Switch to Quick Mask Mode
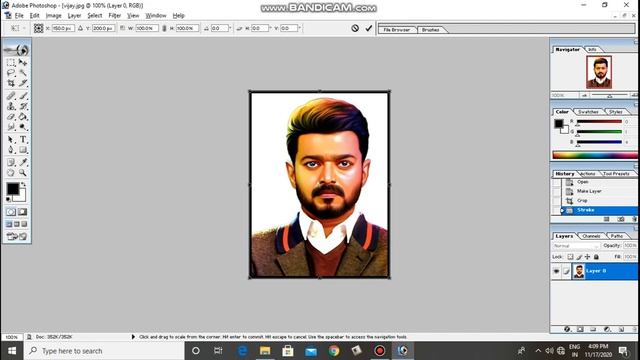Viewport: 640px width, 360px height. [22, 212]
